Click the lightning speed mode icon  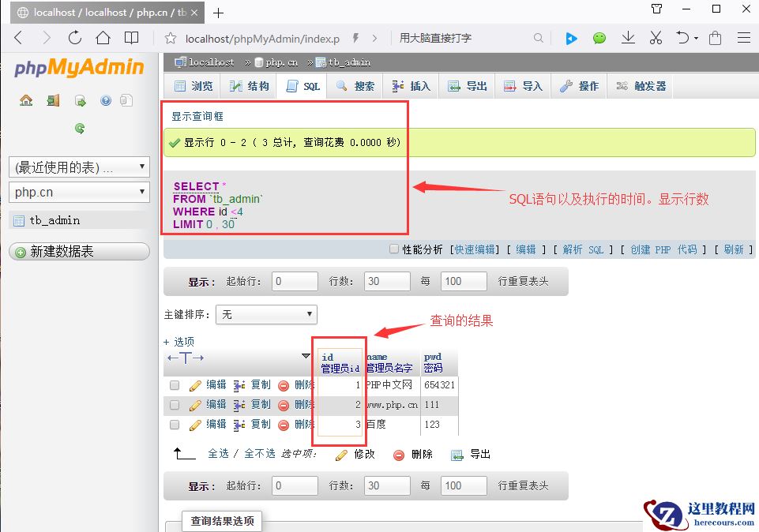(355, 38)
